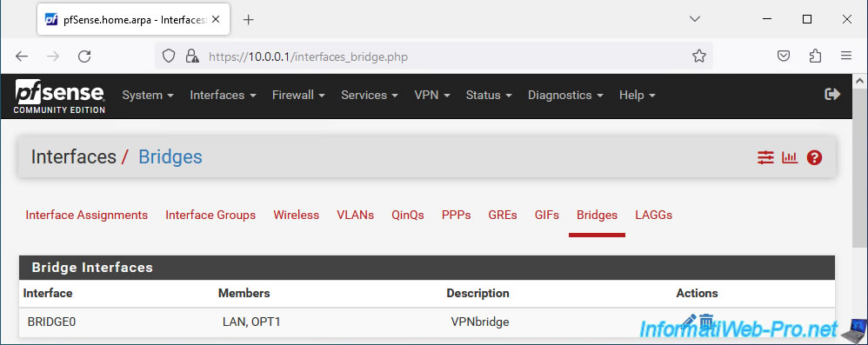The height and width of the screenshot is (345, 868).
Task: Click the browser address bar URL
Action: coord(308,56)
